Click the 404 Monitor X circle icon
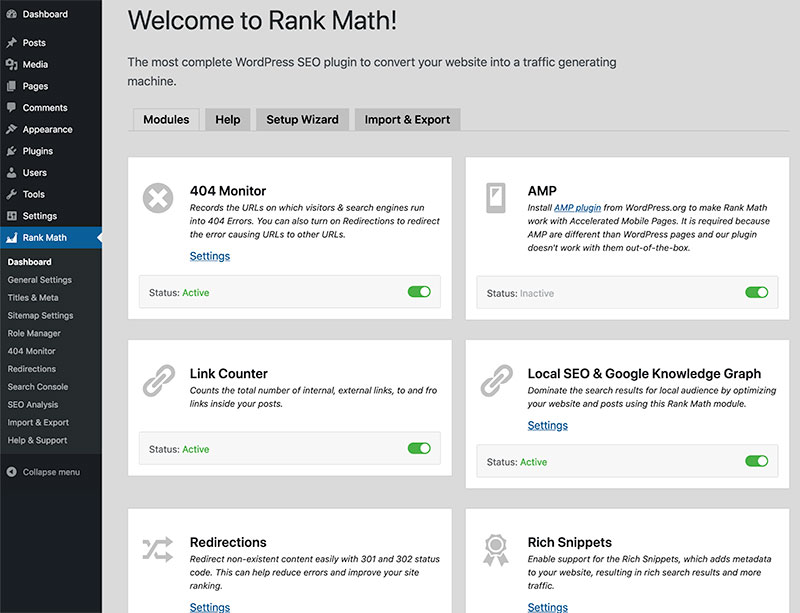Viewport: 800px width, 613px height. point(158,198)
